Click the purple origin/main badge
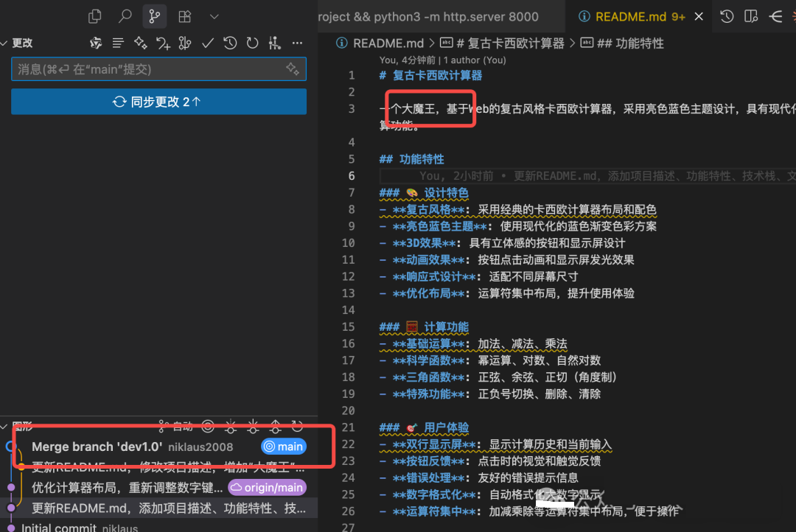 (x=268, y=488)
